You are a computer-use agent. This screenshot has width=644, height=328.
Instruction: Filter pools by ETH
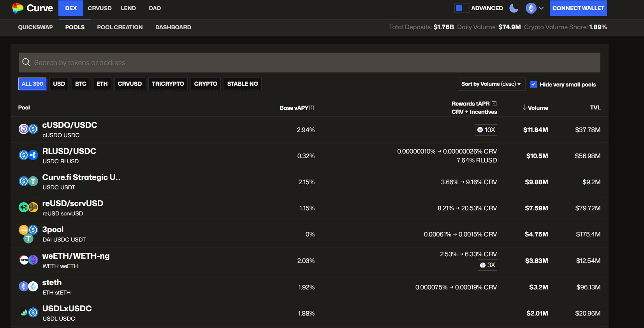102,84
